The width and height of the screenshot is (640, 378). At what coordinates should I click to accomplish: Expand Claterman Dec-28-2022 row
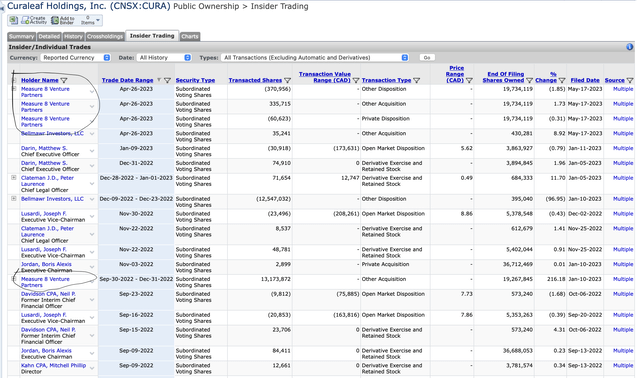[x=13, y=178]
